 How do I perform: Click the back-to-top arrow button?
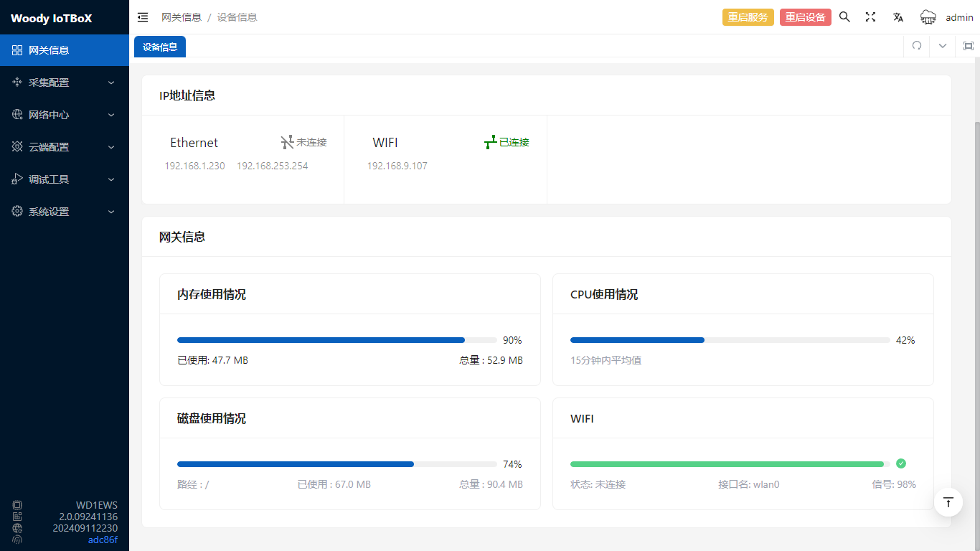click(x=948, y=501)
